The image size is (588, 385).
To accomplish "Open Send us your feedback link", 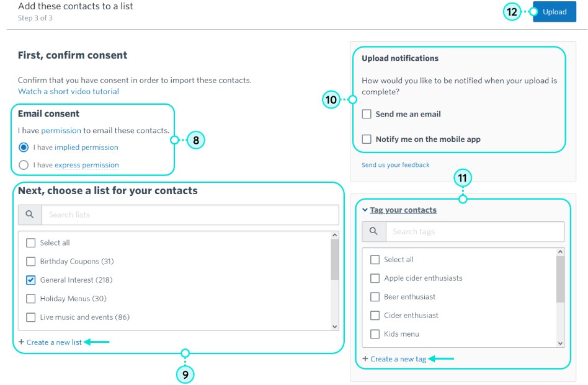I will pos(395,165).
